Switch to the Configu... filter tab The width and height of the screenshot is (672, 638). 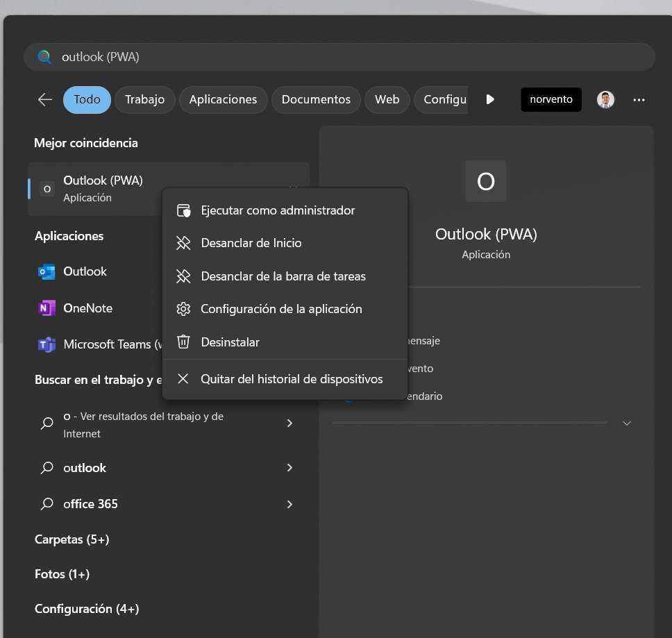tap(442, 100)
